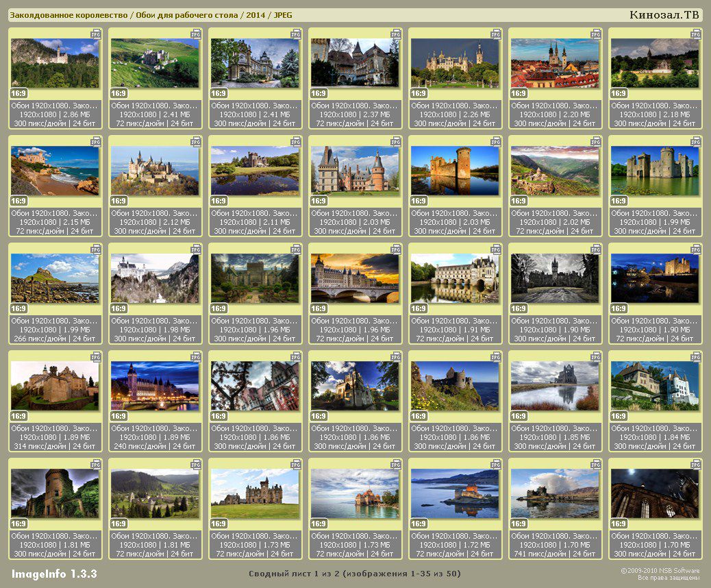Click the 16:9 badge on the 1.72 МБ card
Image resolution: width=711 pixels, height=588 pixels.
tap(419, 524)
